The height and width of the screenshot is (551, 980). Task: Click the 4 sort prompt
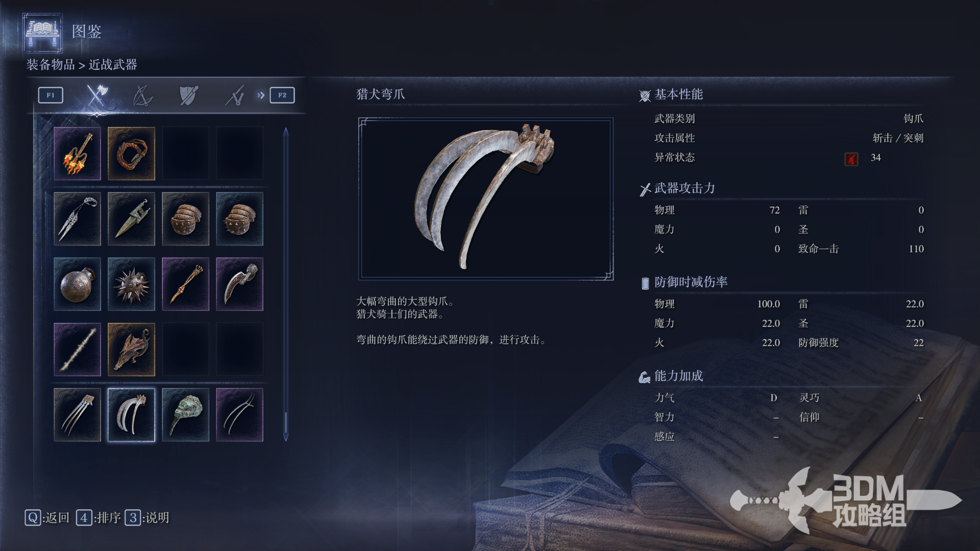99,518
